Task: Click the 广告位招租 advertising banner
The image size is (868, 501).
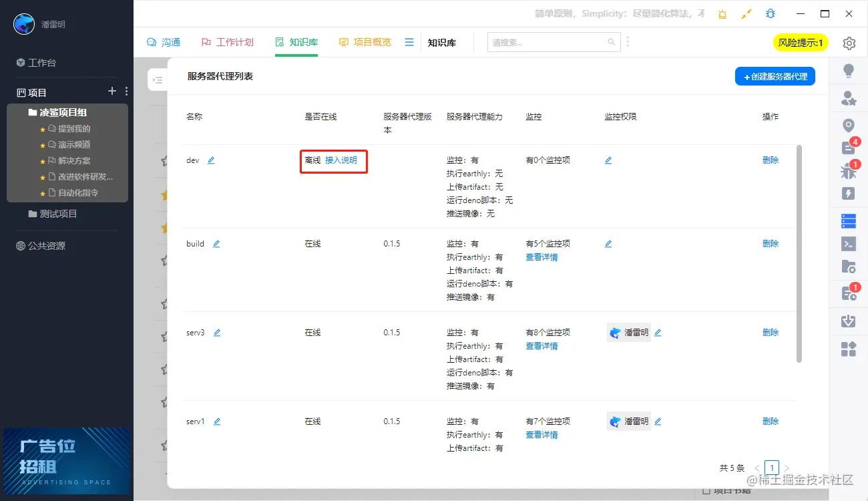Action: point(67,460)
